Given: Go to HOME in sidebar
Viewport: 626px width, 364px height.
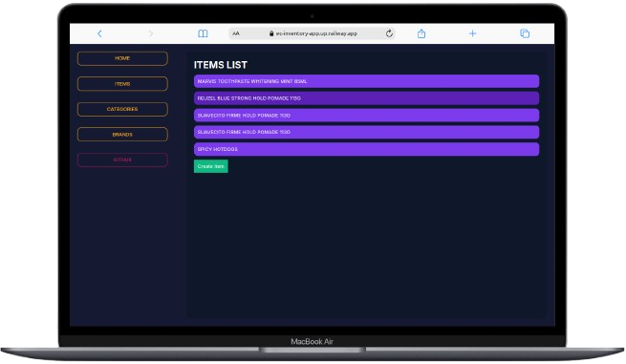Looking at the screenshot, I should 122,58.
